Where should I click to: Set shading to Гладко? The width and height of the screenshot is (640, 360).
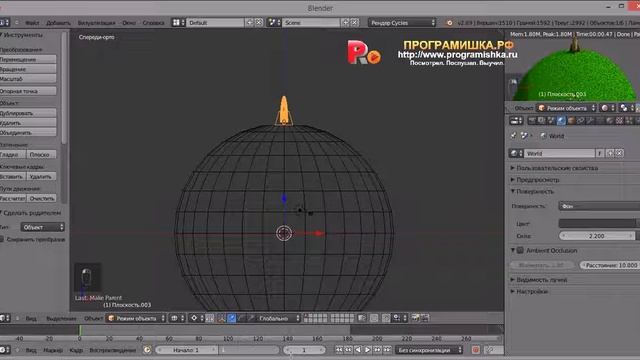(13, 155)
